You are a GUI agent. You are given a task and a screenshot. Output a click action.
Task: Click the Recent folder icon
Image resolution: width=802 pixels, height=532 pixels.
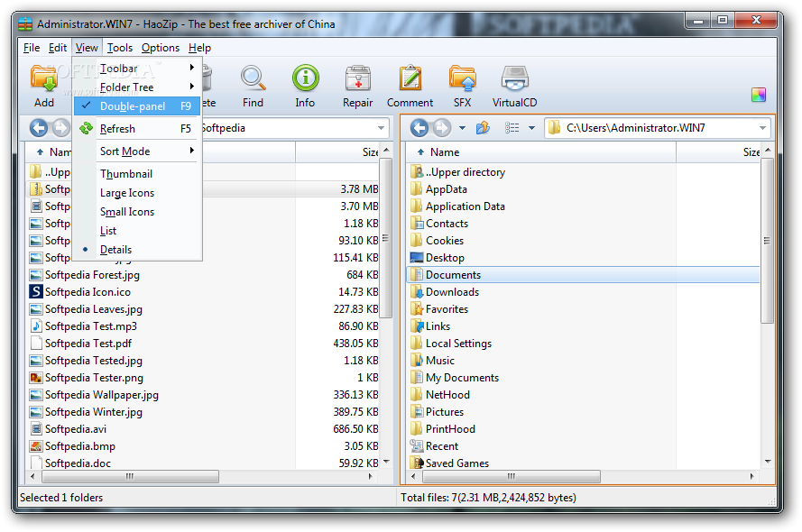[x=417, y=446]
